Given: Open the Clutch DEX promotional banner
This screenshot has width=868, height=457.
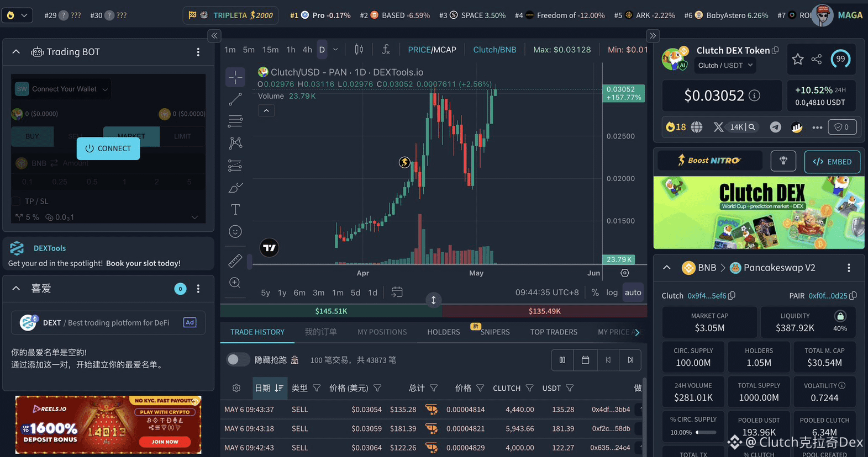Looking at the screenshot, I should click(759, 212).
